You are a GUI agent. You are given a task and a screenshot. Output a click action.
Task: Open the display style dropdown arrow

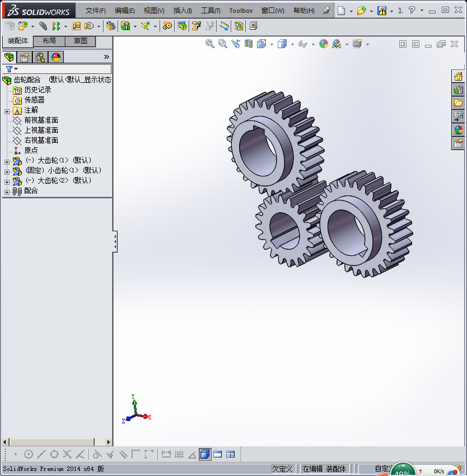pyautogui.click(x=292, y=43)
